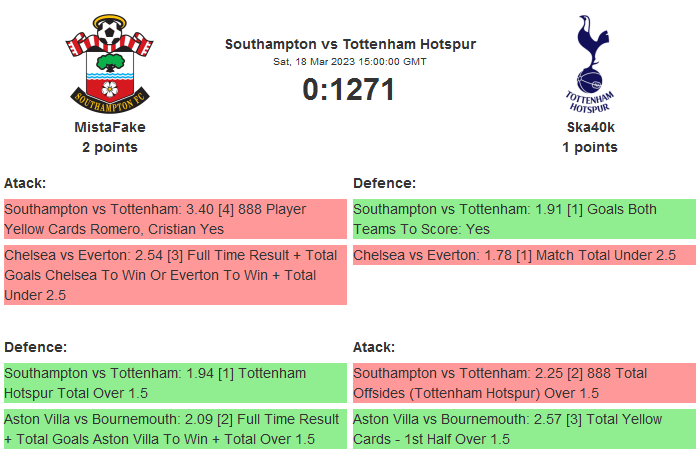Select the Total Yellow Cards 1st Half bet
Viewport: 700px width, 460px height.
[524, 429]
